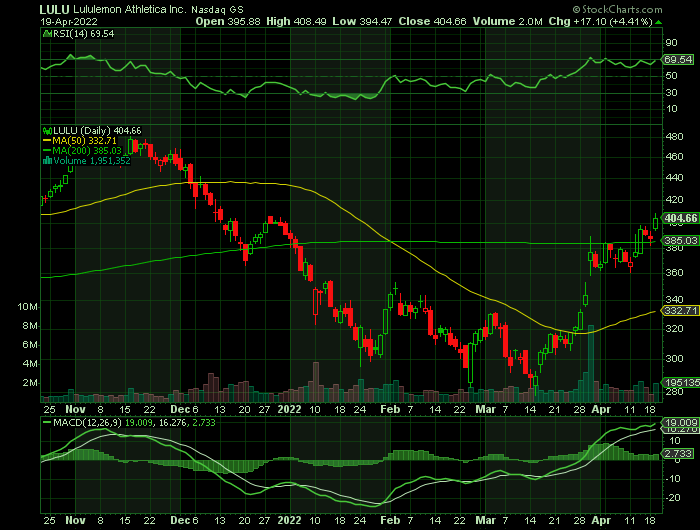Click the 404.66 price tag on axis
Image resolution: width=700 pixels, height=530 pixels.
click(x=680, y=218)
